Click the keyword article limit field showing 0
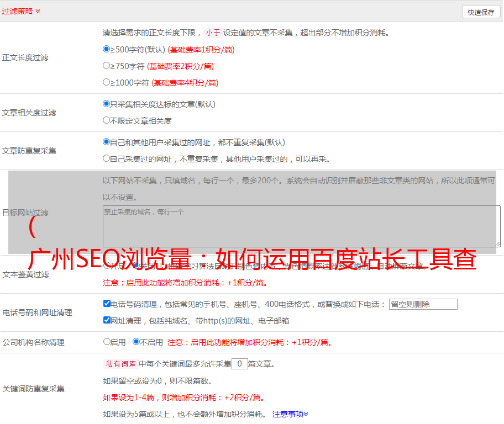The image size is (504, 424). pos(240,364)
